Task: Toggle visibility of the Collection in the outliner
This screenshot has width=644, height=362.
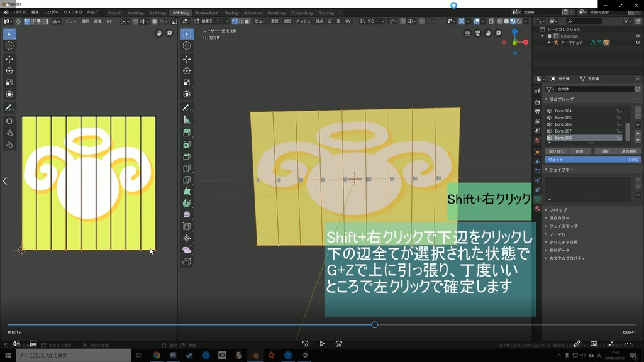Action: tap(637, 36)
